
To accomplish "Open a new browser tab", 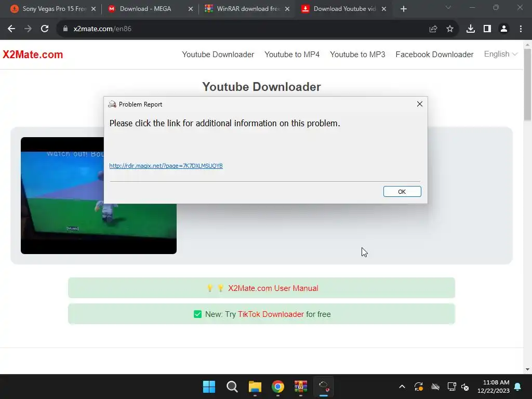I will click(403, 9).
